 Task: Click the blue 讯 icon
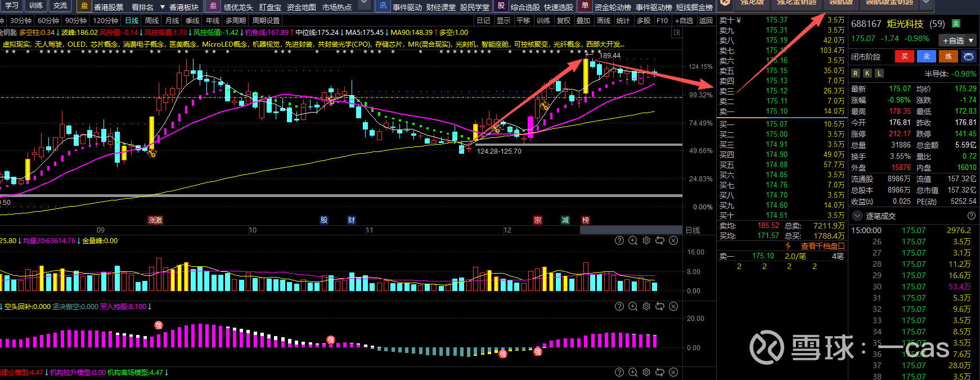point(383,6)
